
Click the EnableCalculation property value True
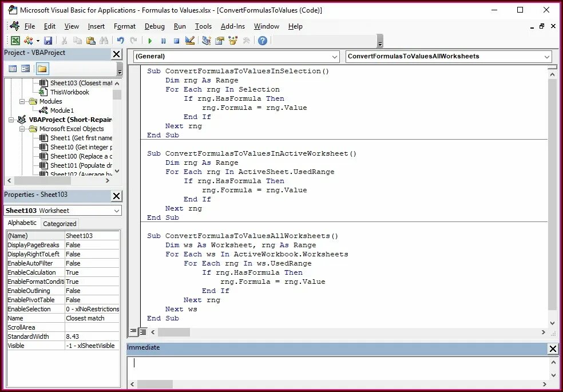pyautogui.click(x=92, y=272)
